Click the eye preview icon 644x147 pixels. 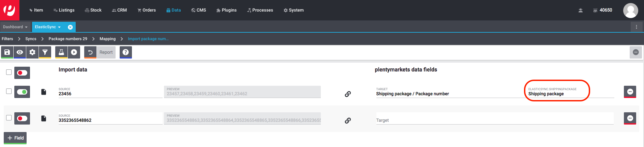20,52
